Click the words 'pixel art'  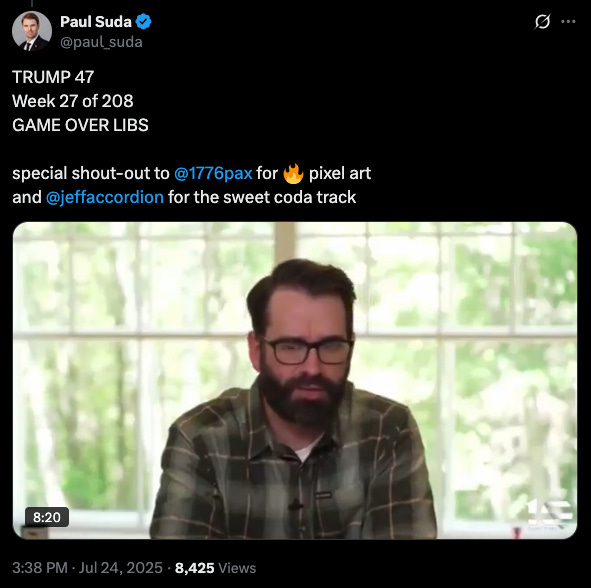[340, 173]
